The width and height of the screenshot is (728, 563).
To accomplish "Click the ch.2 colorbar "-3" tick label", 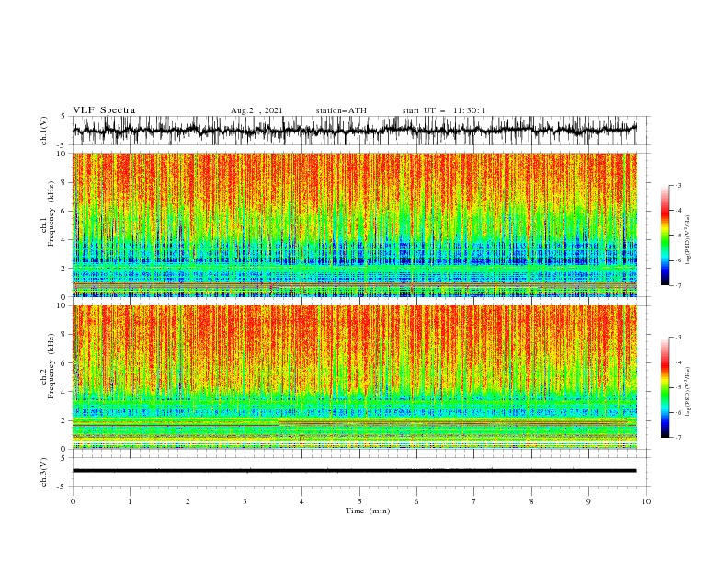I will point(678,338).
